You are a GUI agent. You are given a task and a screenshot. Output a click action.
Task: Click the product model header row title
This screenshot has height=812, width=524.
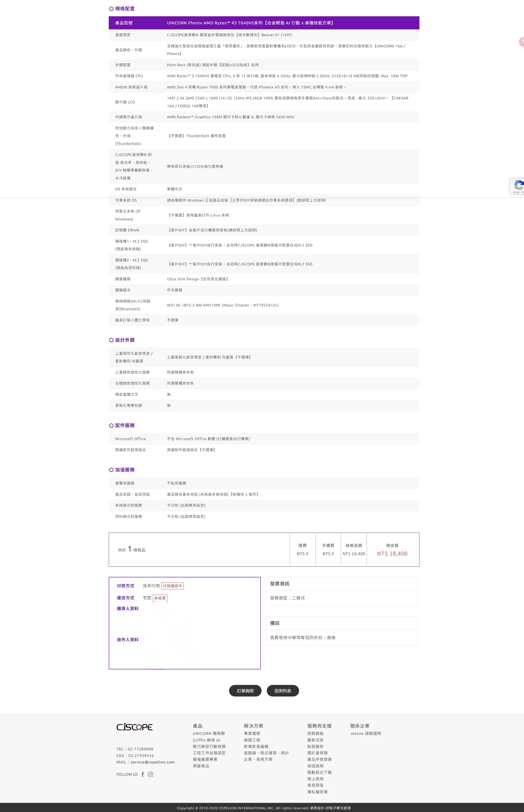coord(250,23)
